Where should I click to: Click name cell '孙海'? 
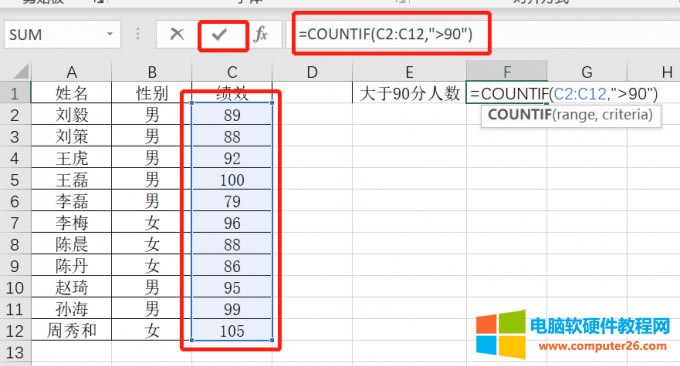tap(72, 309)
